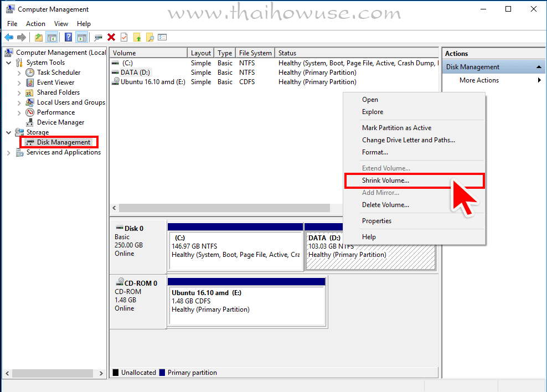Click the yellow folder with magnifier icon
This screenshot has height=392, width=547.
point(149,37)
